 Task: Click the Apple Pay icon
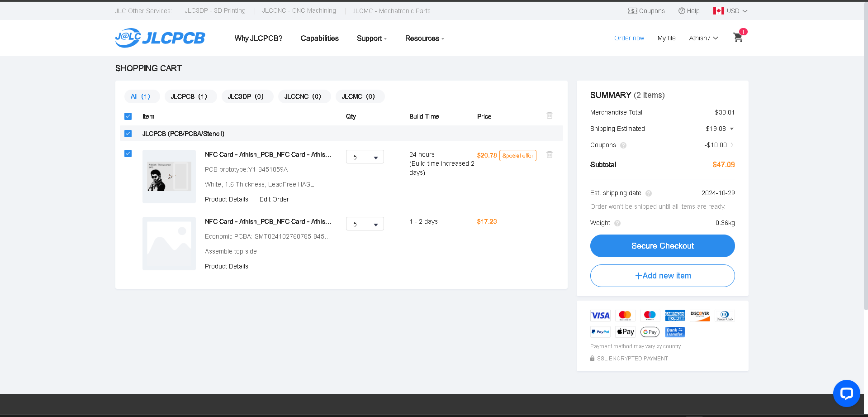pos(625,332)
